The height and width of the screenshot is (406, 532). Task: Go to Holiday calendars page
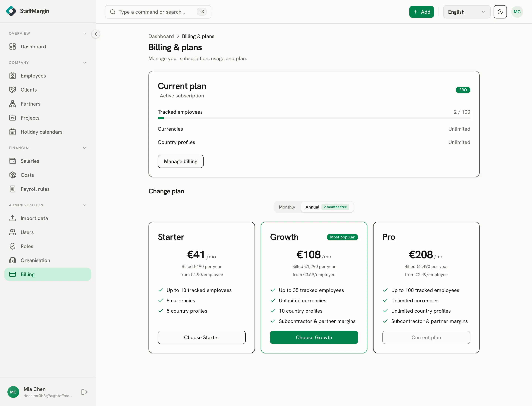click(48, 132)
